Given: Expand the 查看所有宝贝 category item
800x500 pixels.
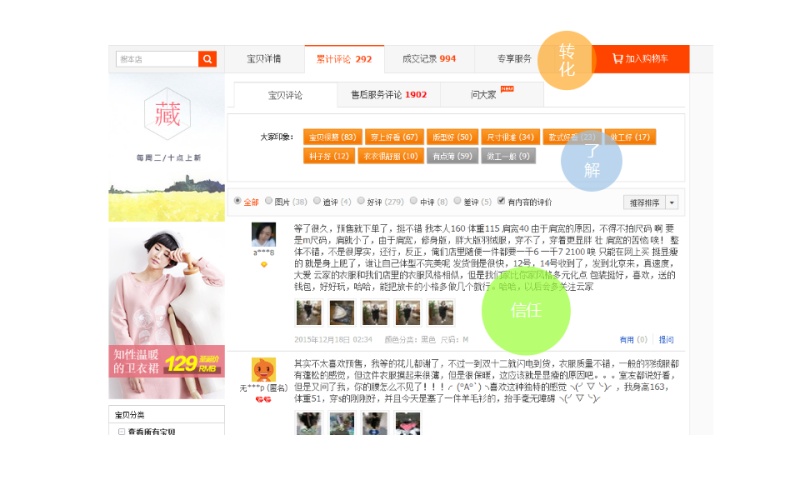Looking at the screenshot, I should (x=121, y=432).
